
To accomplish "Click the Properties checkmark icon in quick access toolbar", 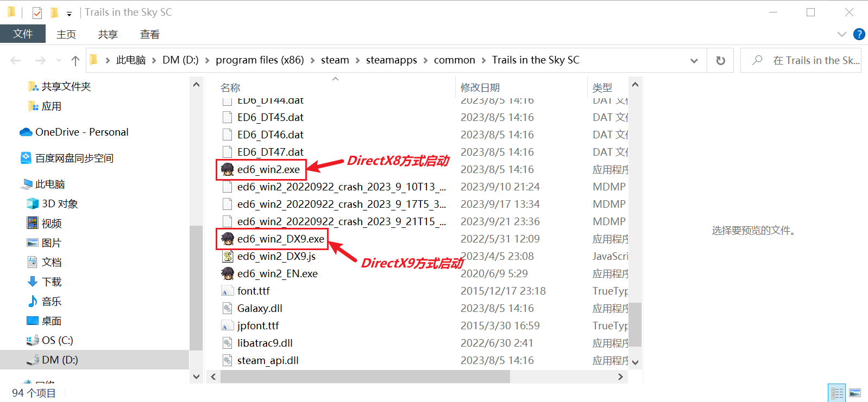I will pos(37,12).
